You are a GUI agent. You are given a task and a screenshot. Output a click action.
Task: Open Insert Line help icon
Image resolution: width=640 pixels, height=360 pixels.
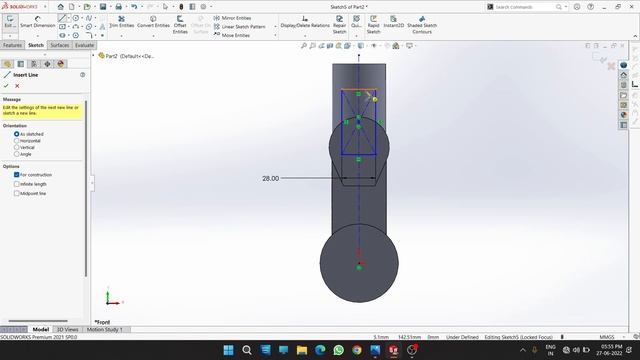(82, 75)
